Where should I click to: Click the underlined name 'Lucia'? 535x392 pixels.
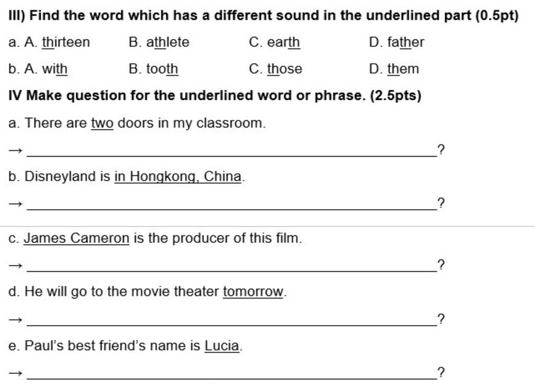pos(222,346)
